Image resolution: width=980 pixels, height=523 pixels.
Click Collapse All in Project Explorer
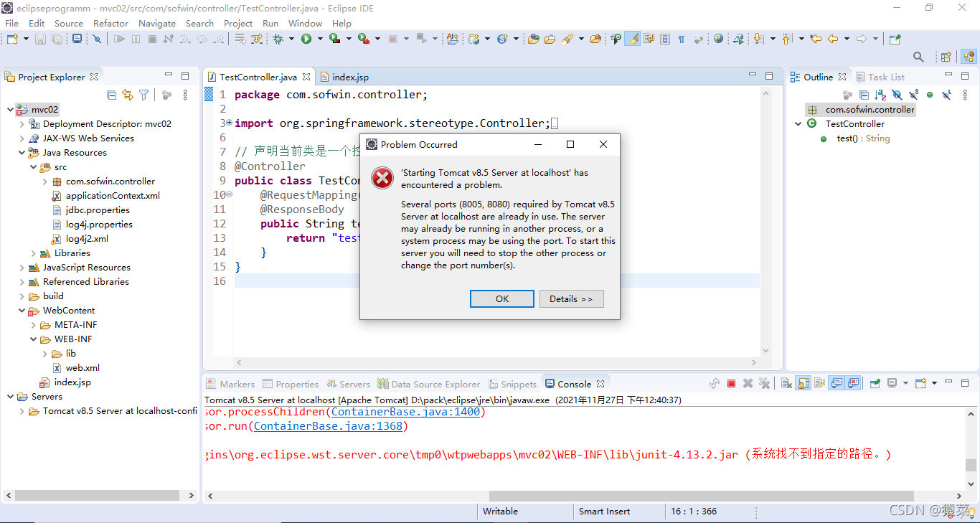[111, 95]
